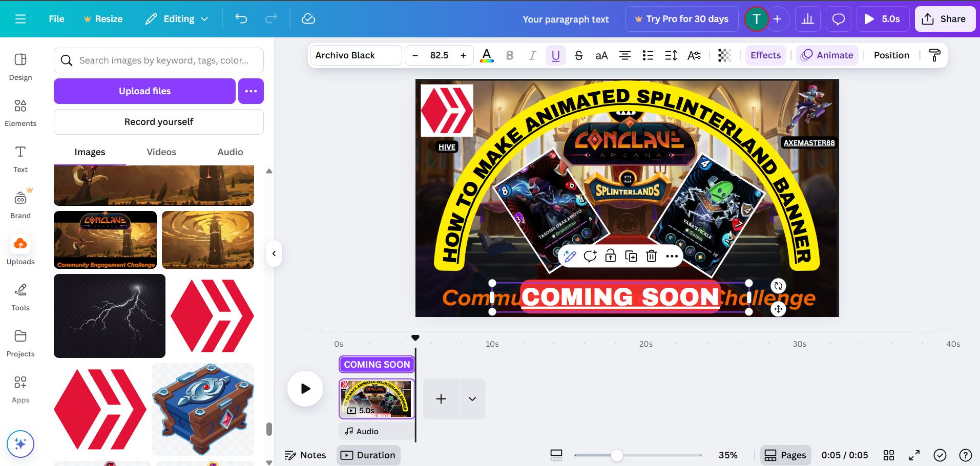Search images by keyword field

pyautogui.click(x=159, y=60)
